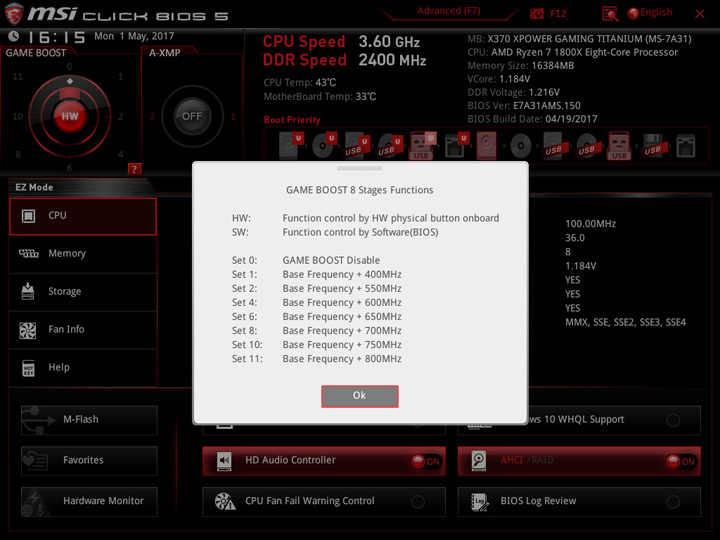Click the '100.00MHz' base clock value

tap(591, 224)
